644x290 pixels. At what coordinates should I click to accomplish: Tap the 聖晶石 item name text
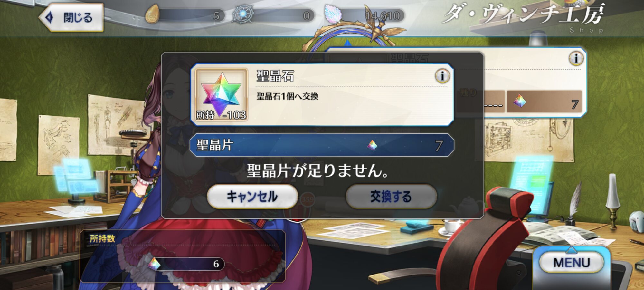(275, 76)
